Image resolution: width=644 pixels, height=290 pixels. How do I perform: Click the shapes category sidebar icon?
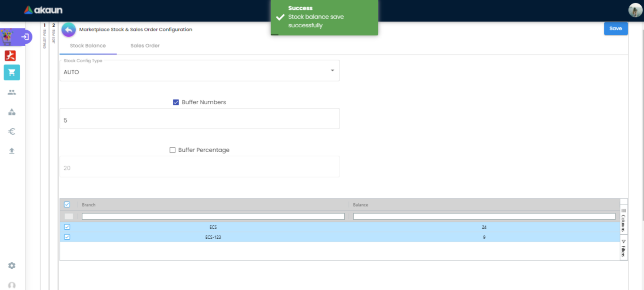click(12, 112)
